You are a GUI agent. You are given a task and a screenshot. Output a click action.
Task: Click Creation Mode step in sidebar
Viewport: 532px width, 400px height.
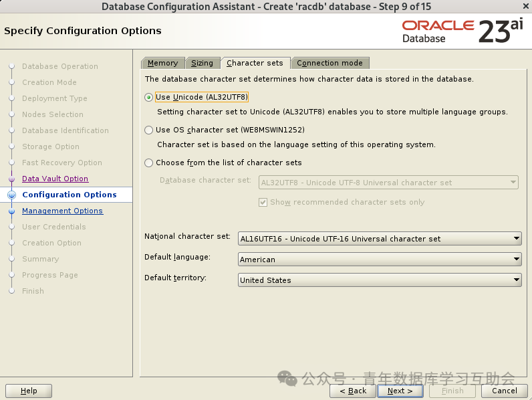pyautogui.click(x=49, y=82)
